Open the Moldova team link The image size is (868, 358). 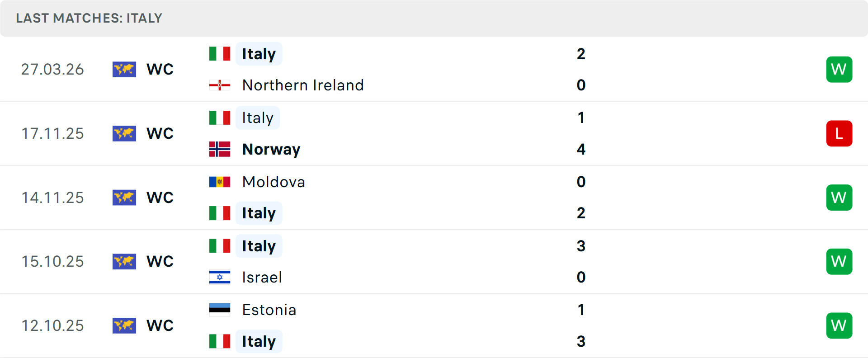pos(274,182)
